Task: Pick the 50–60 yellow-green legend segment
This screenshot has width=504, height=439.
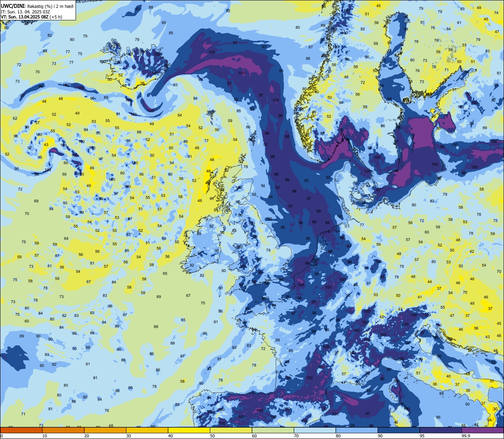Action: tap(231, 430)
